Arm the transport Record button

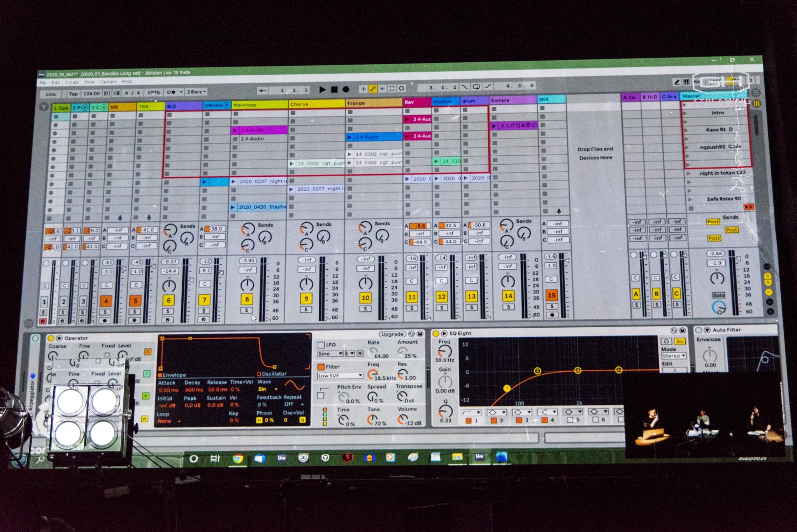346,90
